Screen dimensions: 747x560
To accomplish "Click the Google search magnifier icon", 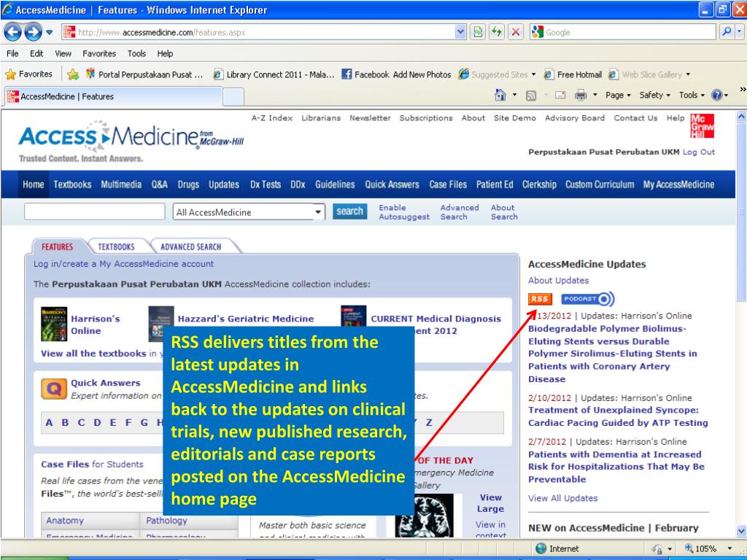I will coord(727,32).
